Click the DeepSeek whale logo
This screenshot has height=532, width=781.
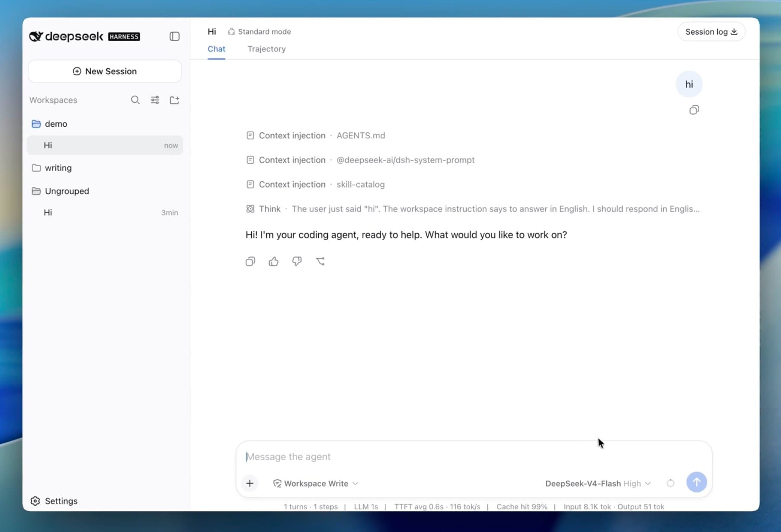[35, 36]
